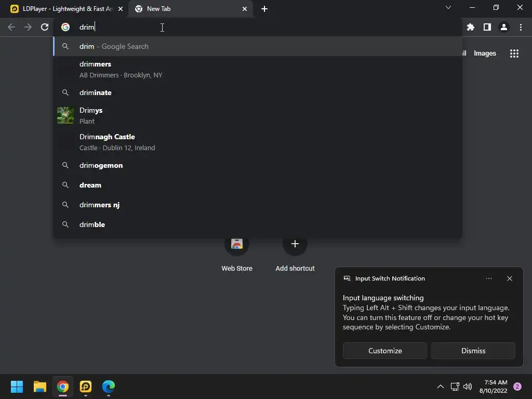Screen dimensions: 532x399
Task: Select the New Tab tab
Action: (x=190, y=9)
